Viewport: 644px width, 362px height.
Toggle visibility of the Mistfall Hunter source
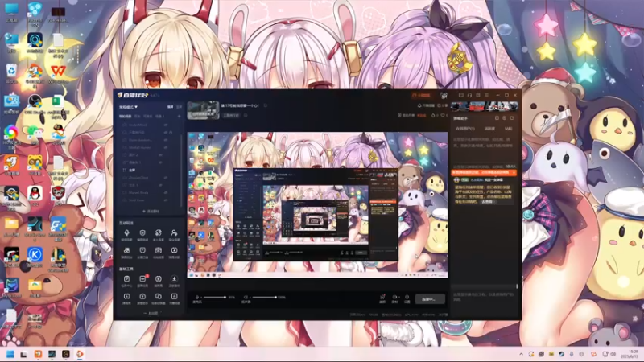pos(166,147)
